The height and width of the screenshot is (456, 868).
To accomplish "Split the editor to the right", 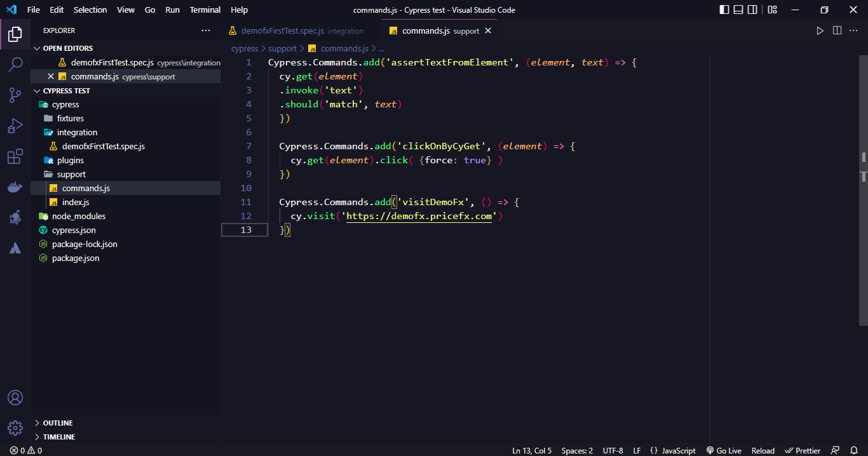I will coord(837,30).
